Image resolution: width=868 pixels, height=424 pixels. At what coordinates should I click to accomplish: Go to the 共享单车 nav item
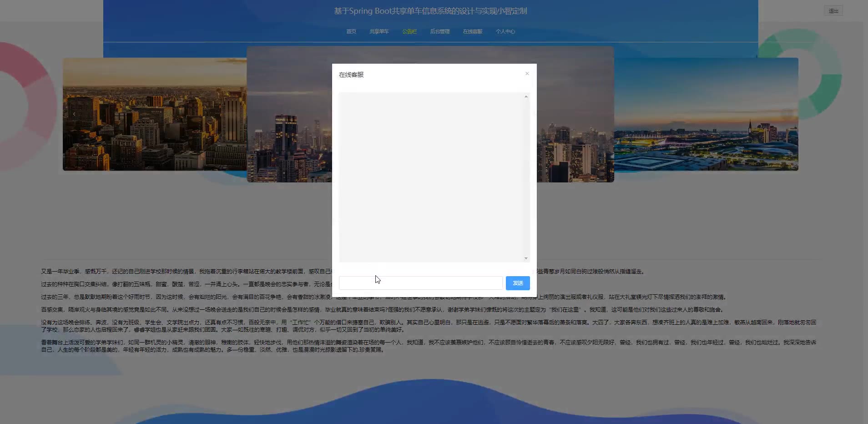(378, 31)
